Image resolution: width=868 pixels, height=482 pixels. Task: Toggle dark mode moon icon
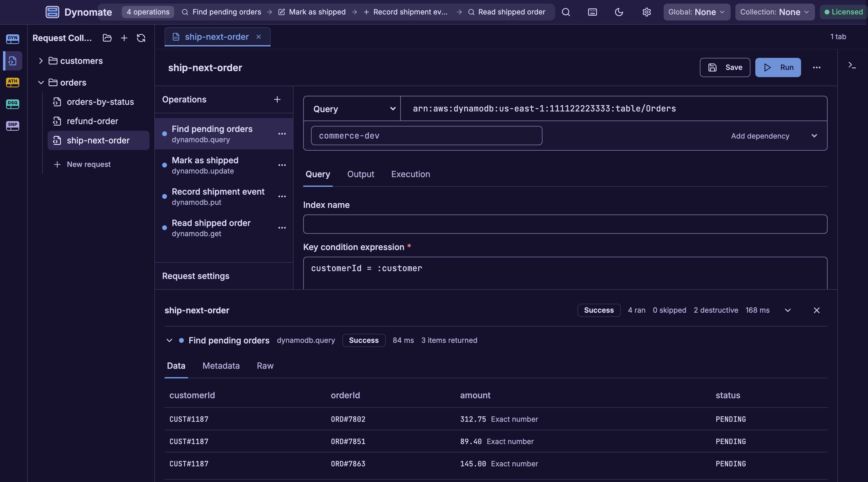[x=619, y=12]
